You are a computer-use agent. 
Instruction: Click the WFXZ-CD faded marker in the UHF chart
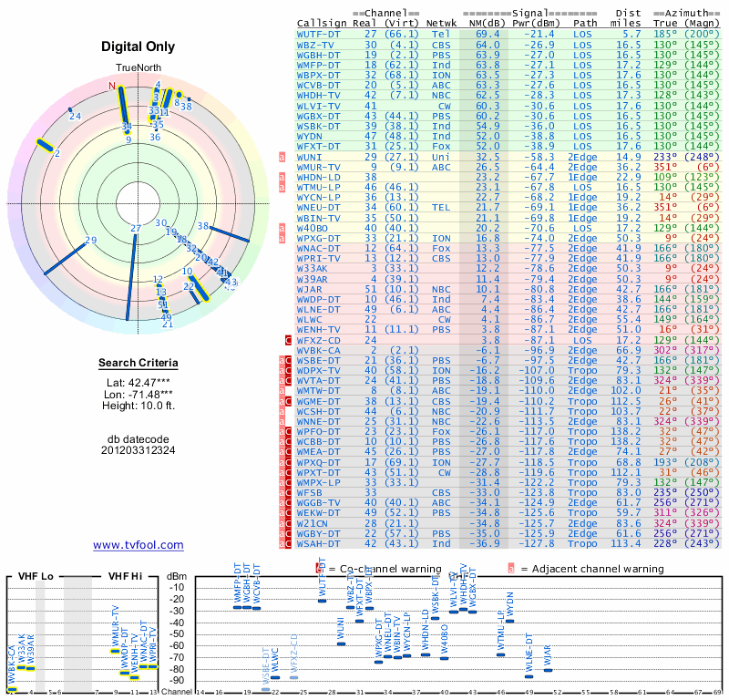[x=293, y=678]
